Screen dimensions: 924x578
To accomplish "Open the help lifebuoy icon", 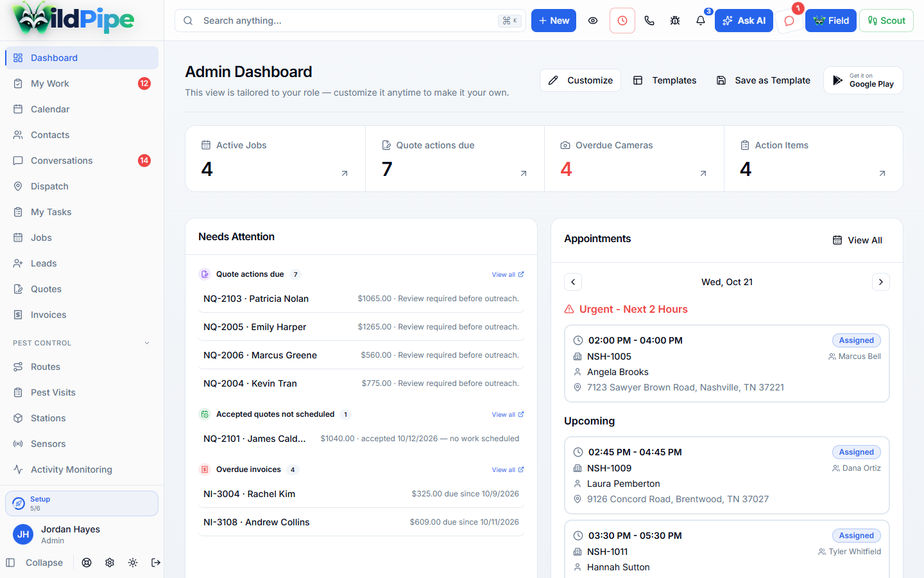I will click(87, 563).
